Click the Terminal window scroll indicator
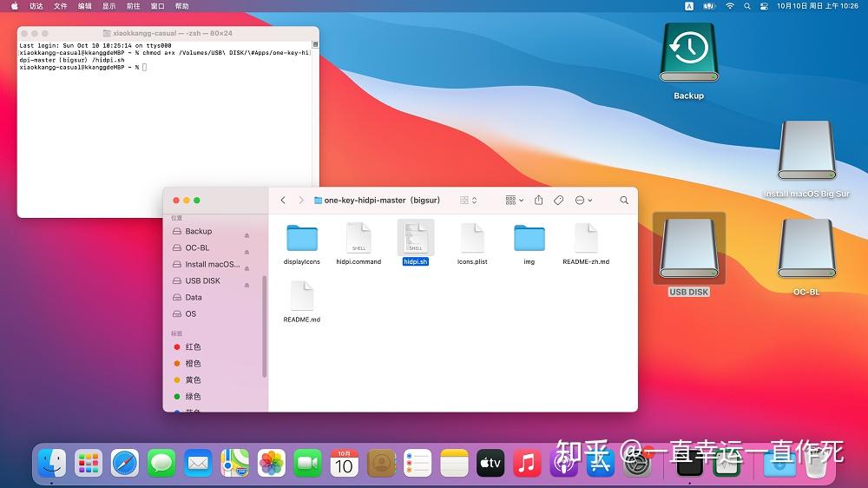 tap(316, 45)
